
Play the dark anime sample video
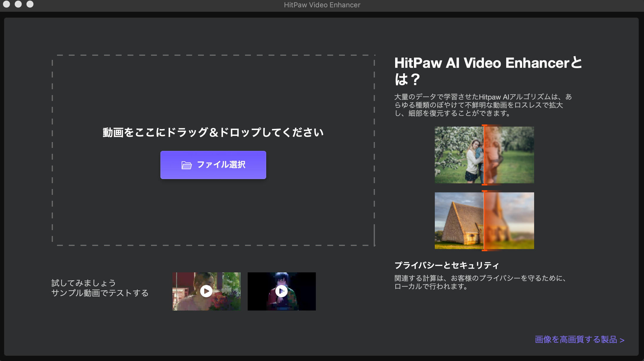point(281,291)
